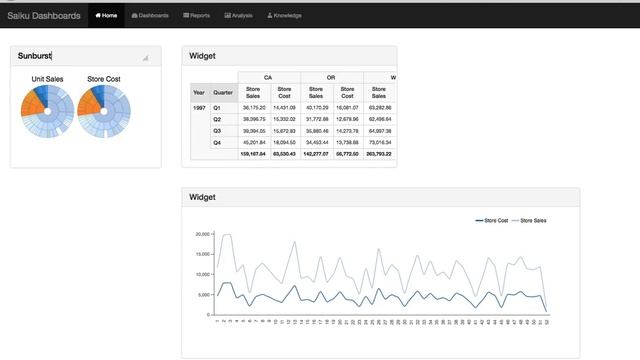The image size is (640, 360).
Task: Click Store Sales header under CA
Action: 253,93
